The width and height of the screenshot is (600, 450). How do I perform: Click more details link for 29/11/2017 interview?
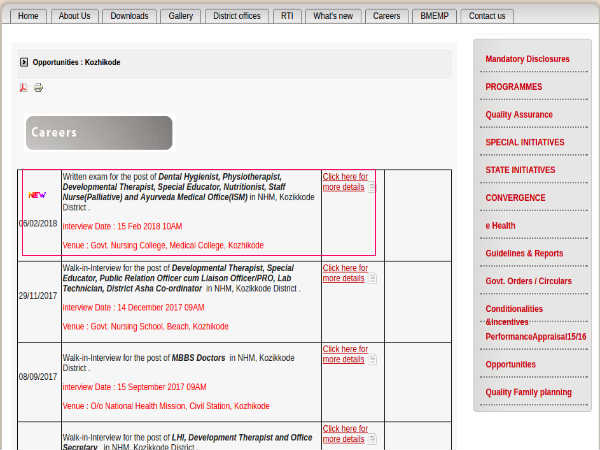pos(345,273)
